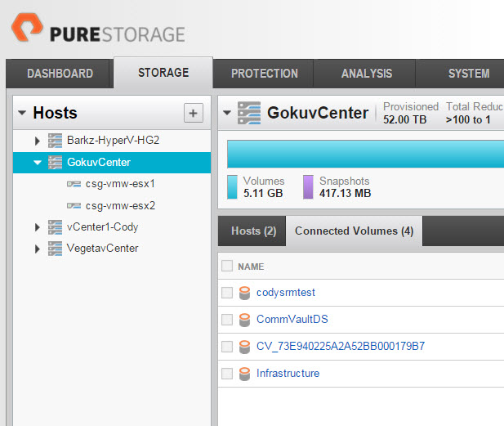Expand the vCenter1-Cody host group
The height and width of the screenshot is (426, 504).
tap(38, 227)
